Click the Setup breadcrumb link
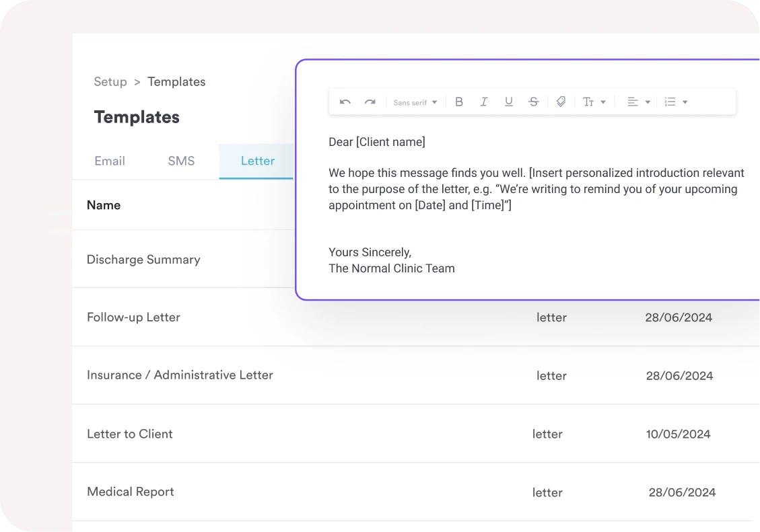This screenshot has width=760, height=532. pyautogui.click(x=110, y=82)
